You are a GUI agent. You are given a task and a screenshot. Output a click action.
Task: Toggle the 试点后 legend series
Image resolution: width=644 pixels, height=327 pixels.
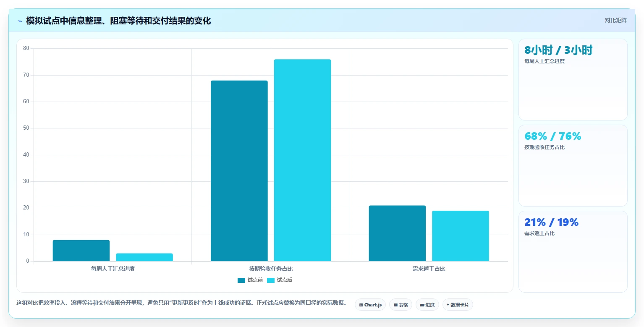pyautogui.click(x=280, y=280)
